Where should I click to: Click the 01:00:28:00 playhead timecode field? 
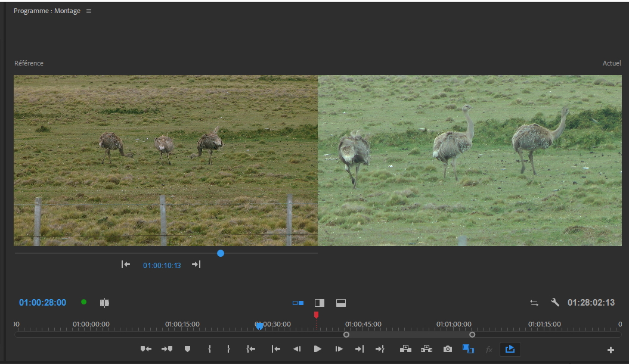coord(42,303)
